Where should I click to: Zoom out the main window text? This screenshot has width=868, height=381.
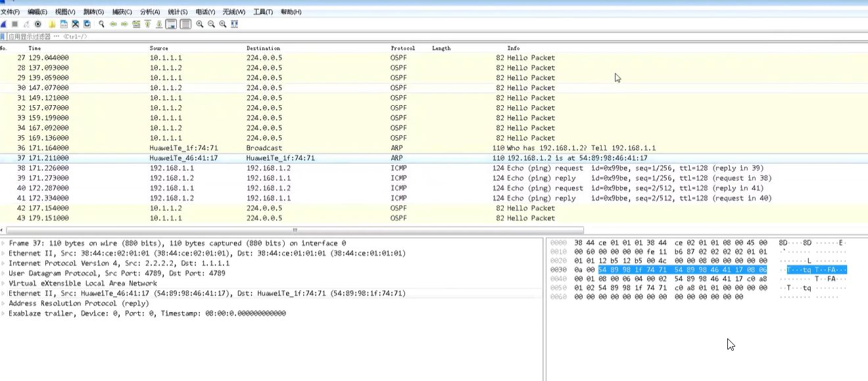(211, 24)
